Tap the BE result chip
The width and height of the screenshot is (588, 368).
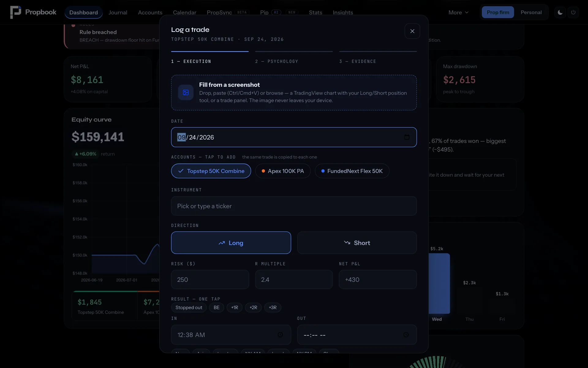click(217, 307)
